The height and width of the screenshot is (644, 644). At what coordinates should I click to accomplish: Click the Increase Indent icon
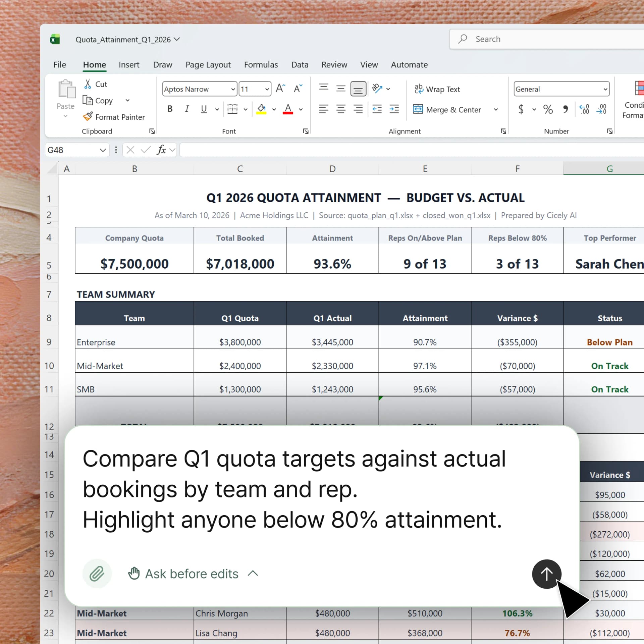pyautogui.click(x=394, y=109)
